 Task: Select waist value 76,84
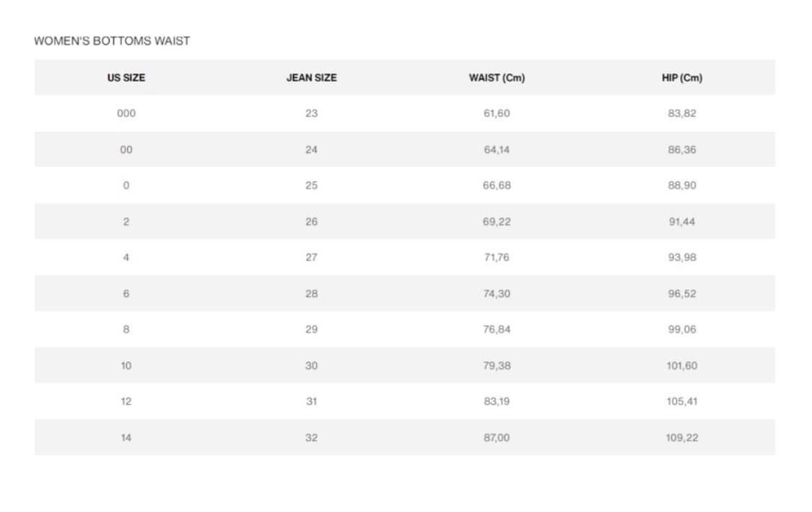pos(497,329)
